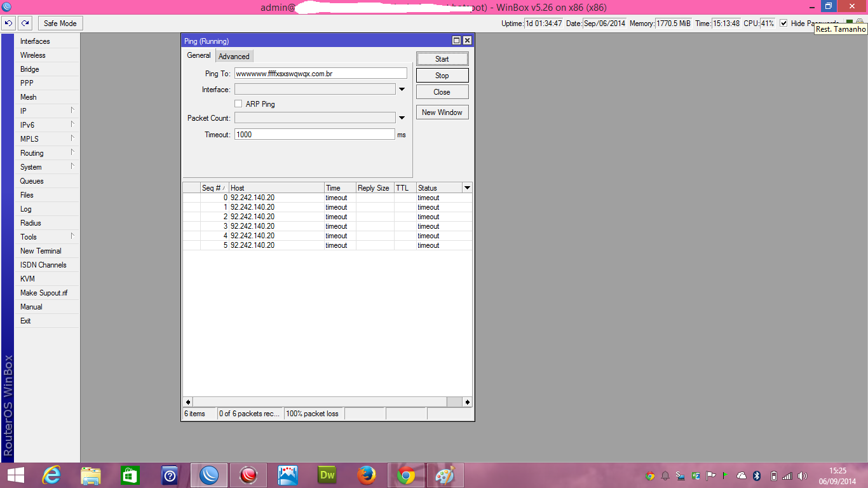Expand the Packet Count dropdown arrow
This screenshot has width=868, height=488.
(402, 118)
